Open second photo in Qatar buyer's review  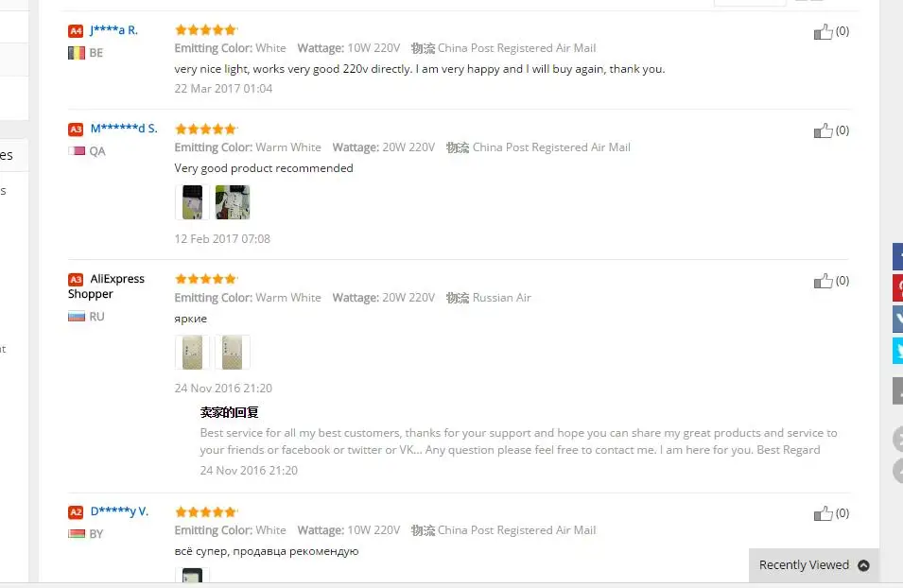click(233, 202)
